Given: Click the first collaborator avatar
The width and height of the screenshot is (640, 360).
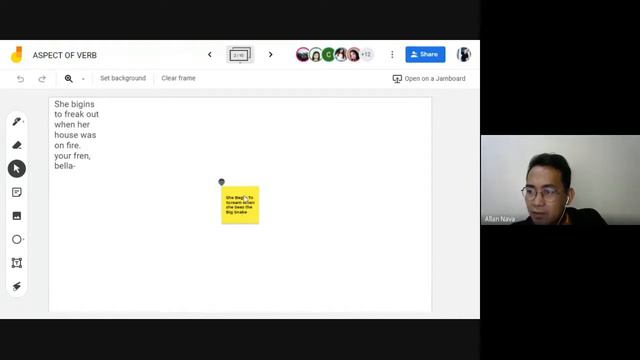Looking at the screenshot, I should pos(303,54).
